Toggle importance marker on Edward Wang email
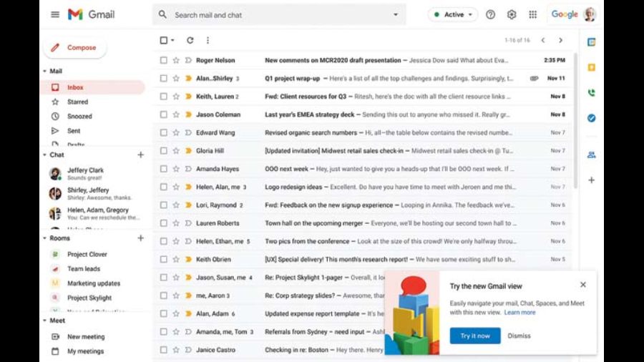Viewport: 644px width, 362px height. 188,132
